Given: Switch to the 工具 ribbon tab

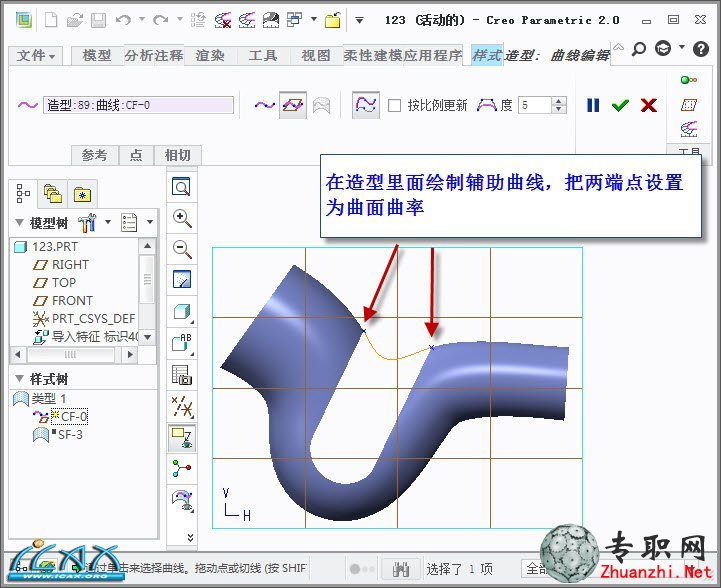Looking at the screenshot, I should pos(263,56).
